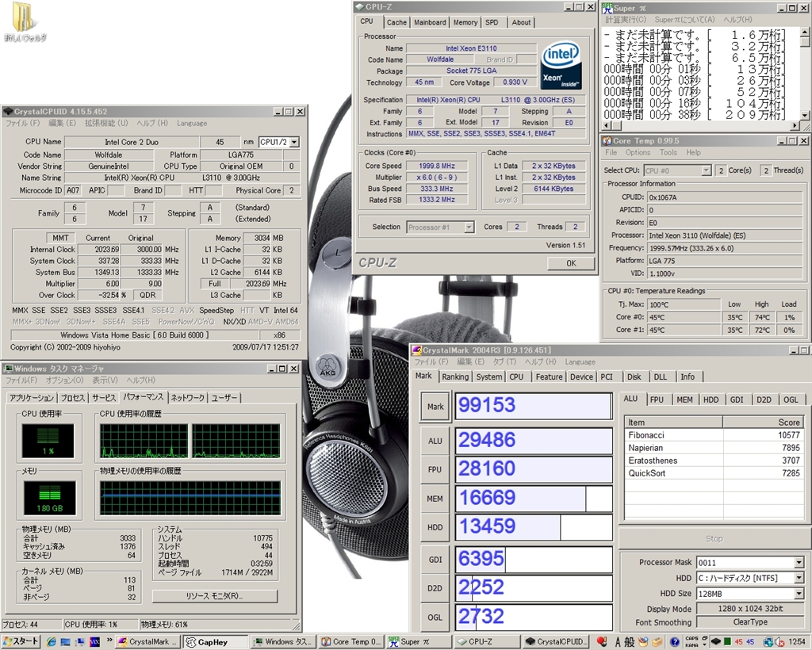Screen dimensions: 812x650
Task: Launch Internet Explorer from quick launch
Action: point(51,642)
